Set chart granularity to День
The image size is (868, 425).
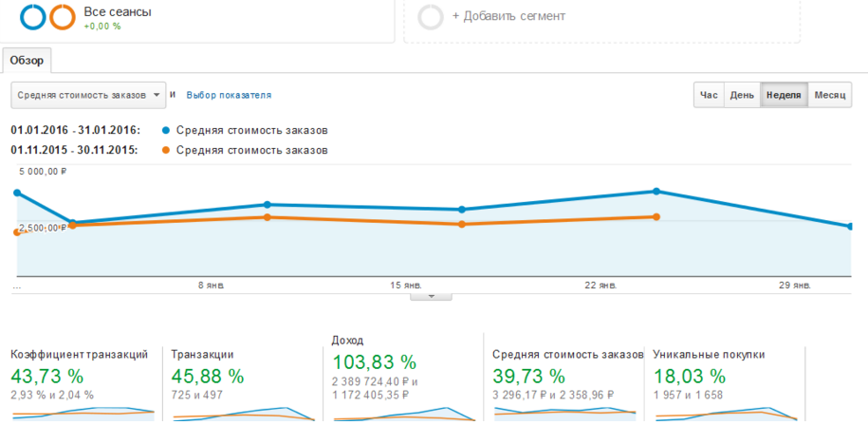pos(742,95)
